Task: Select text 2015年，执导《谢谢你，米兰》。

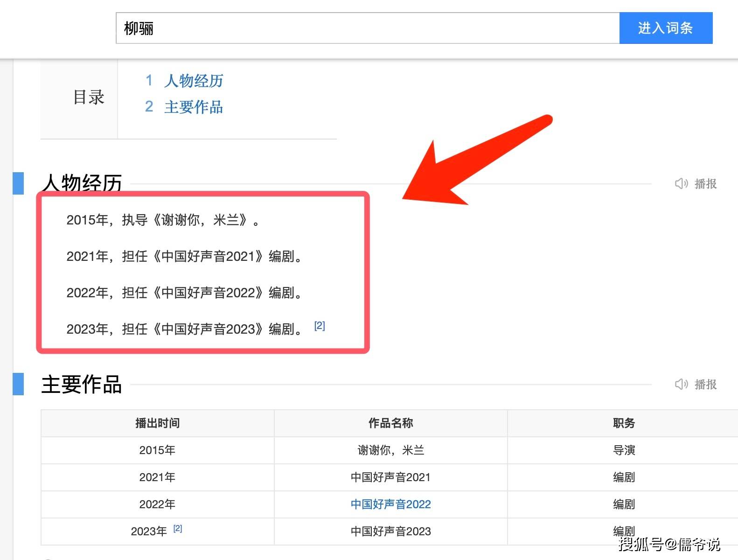Action: click(x=163, y=220)
